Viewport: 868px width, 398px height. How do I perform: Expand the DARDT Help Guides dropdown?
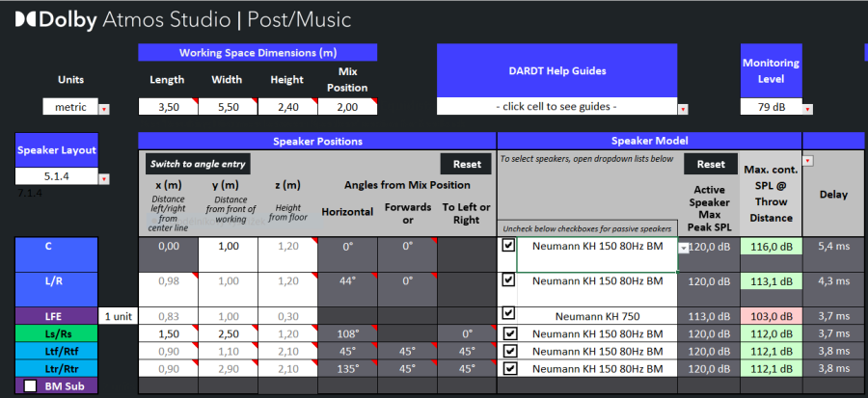(x=682, y=109)
